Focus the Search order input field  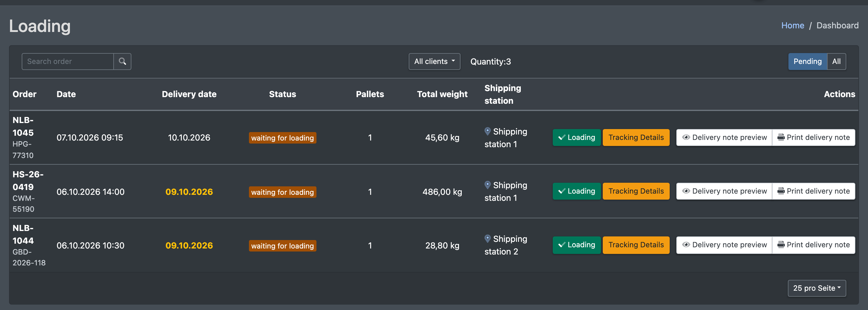(68, 62)
